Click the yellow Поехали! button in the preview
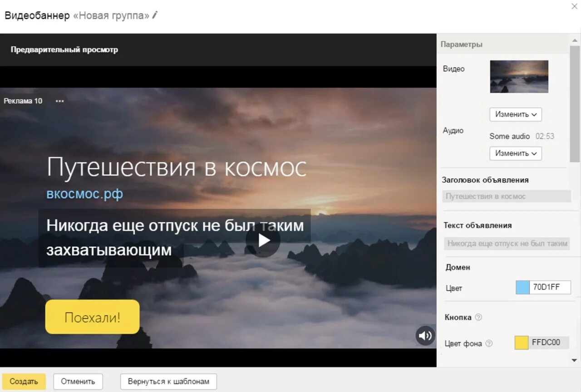Screen dimensions: 581x392 click(x=92, y=317)
